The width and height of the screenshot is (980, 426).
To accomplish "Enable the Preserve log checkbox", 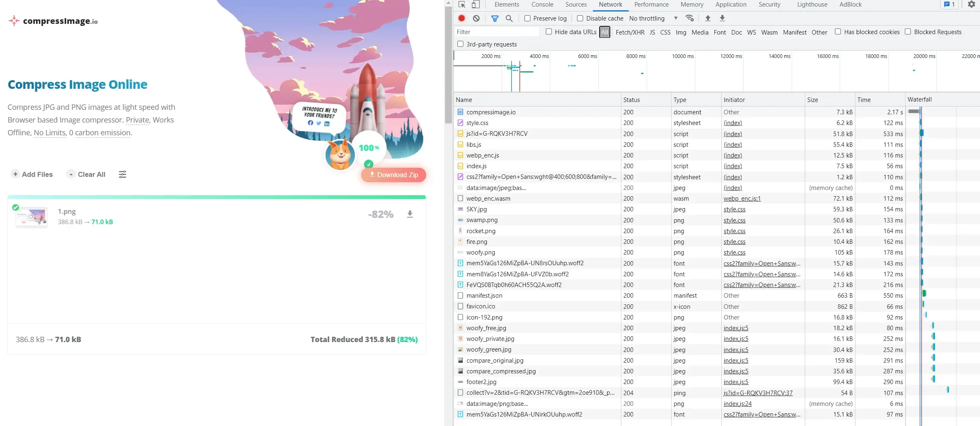I will (527, 19).
